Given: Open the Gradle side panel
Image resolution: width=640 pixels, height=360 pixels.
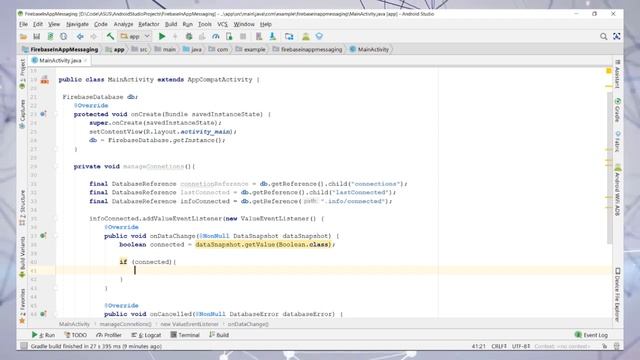Looking at the screenshot, I should (618, 109).
